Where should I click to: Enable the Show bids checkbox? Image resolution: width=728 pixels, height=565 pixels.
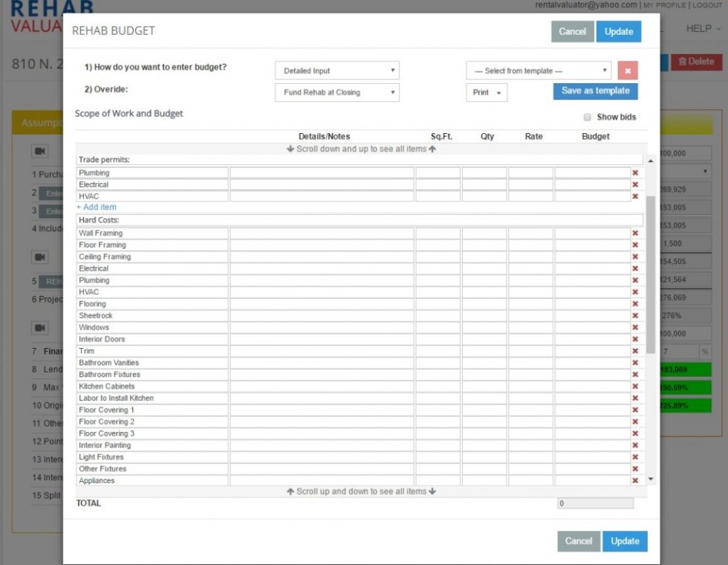pos(586,117)
